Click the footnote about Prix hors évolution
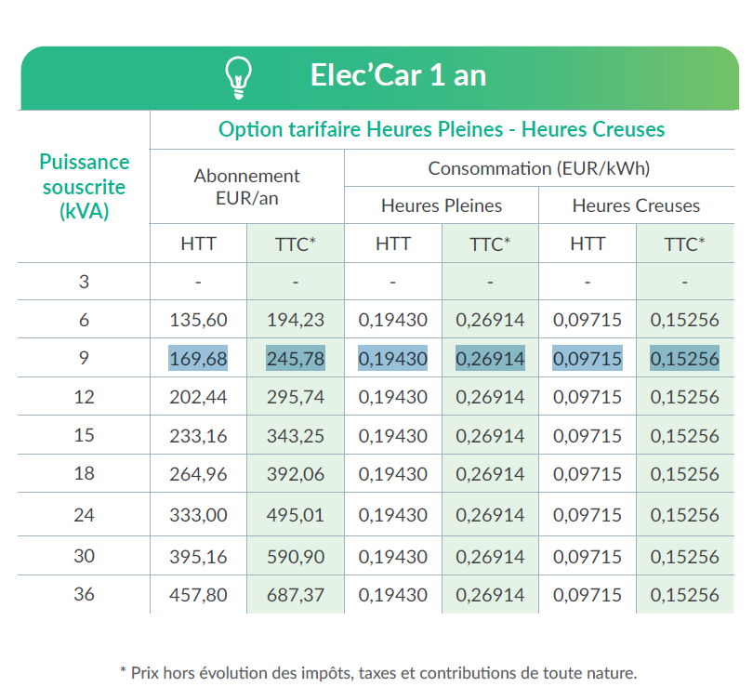753x700 pixels. (x=378, y=673)
